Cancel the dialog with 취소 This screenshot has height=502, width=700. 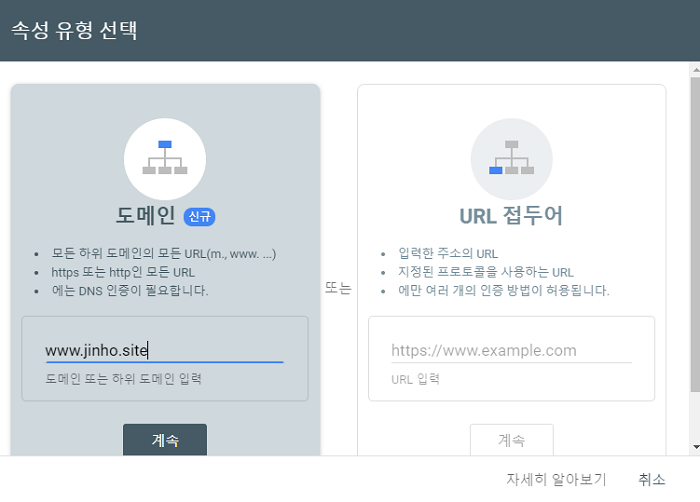[651, 479]
